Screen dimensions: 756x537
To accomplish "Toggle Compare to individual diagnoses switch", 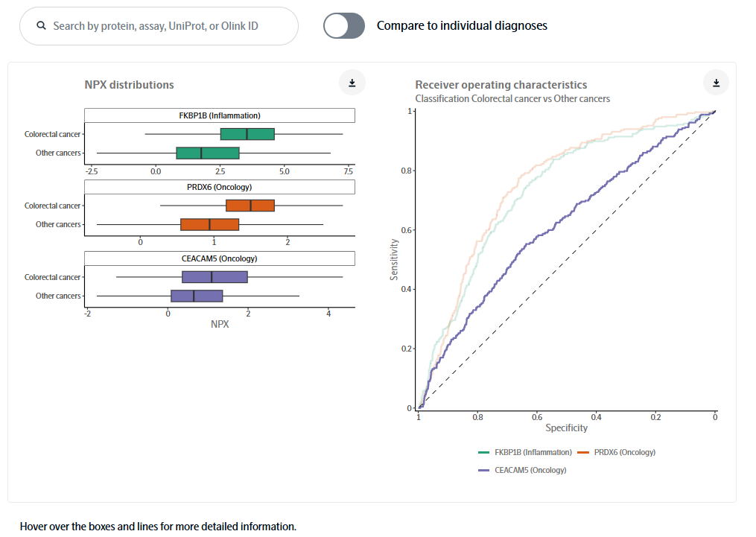I will pyautogui.click(x=344, y=26).
